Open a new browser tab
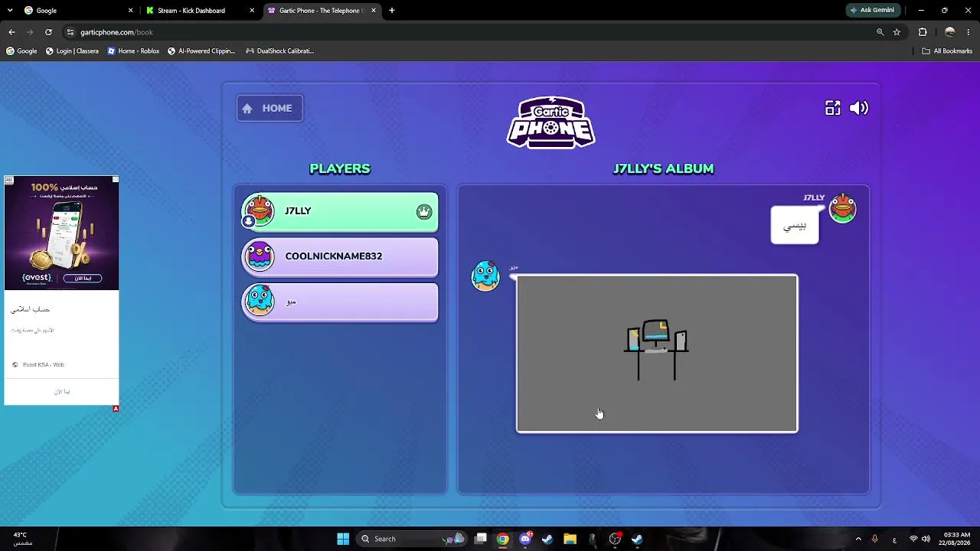Viewport: 980px width, 551px height. (392, 11)
